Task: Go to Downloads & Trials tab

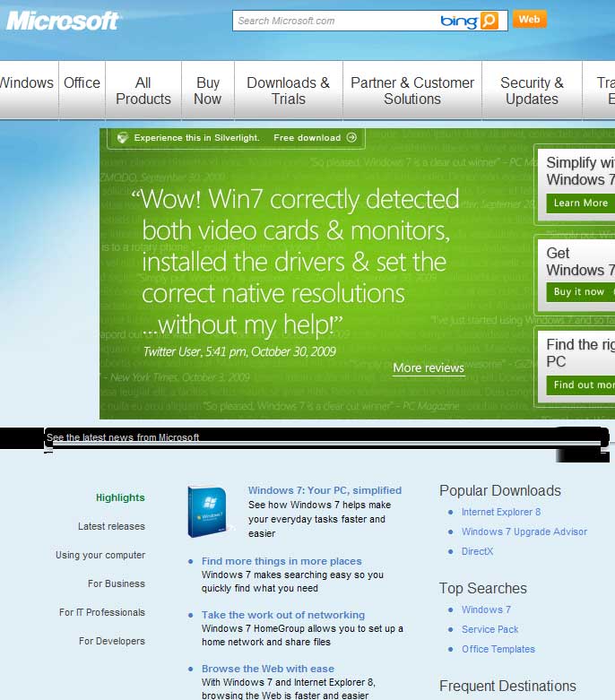Action: [x=288, y=91]
